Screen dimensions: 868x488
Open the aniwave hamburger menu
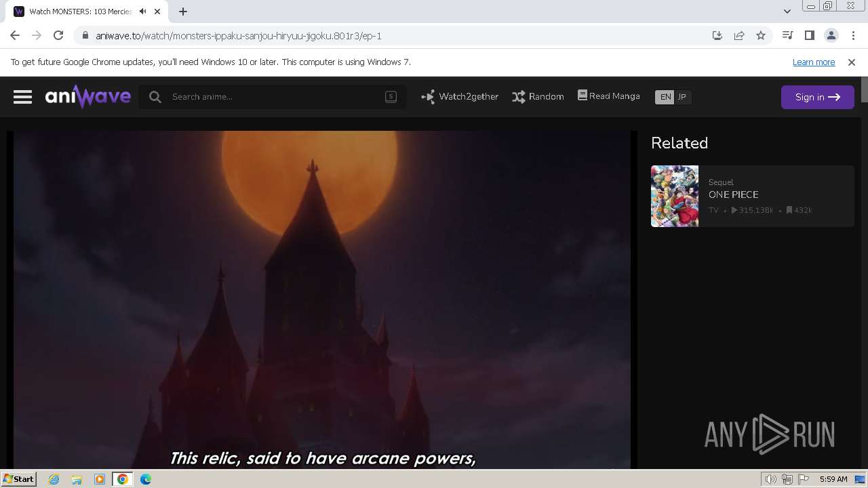click(22, 97)
